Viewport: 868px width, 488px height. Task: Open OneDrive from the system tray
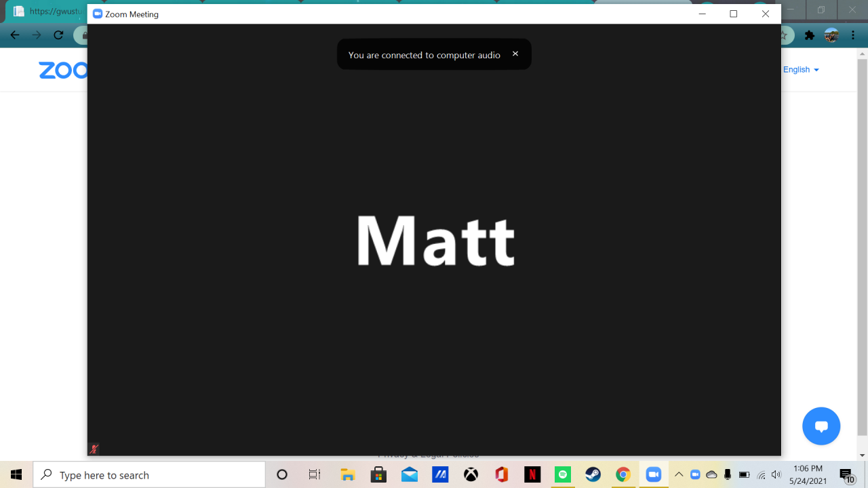pyautogui.click(x=711, y=474)
